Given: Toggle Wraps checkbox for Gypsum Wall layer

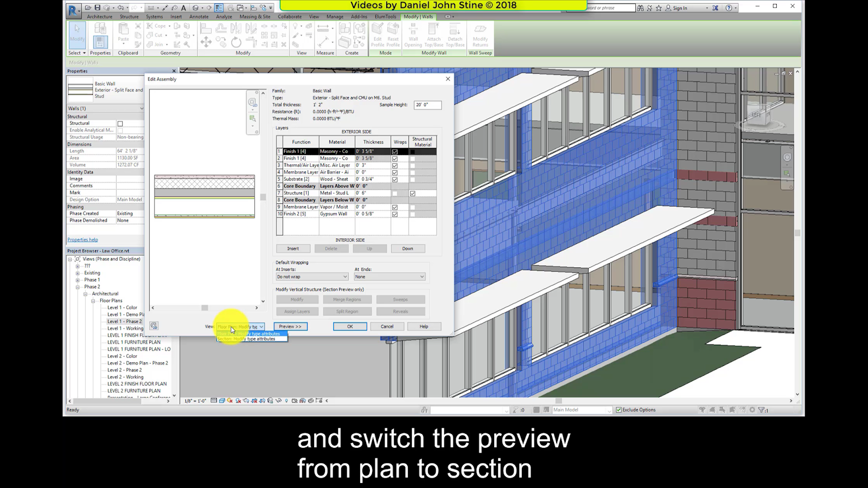Looking at the screenshot, I should [x=395, y=214].
